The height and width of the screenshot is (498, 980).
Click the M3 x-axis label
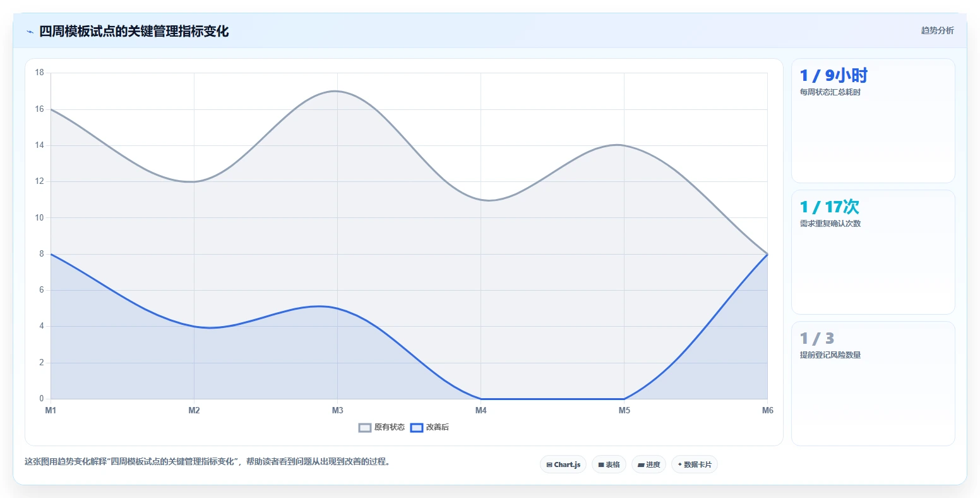(338, 410)
